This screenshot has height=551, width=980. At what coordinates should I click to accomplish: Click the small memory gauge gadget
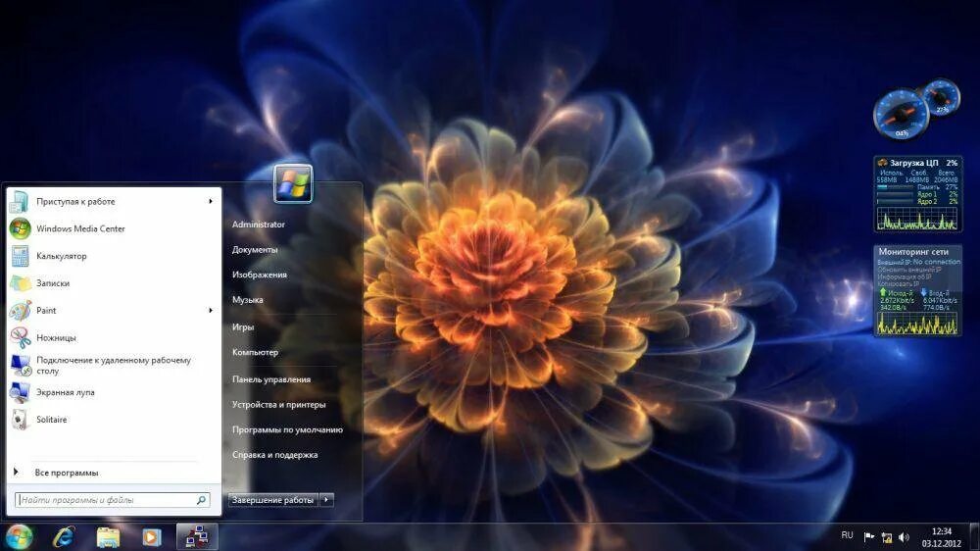941,97
